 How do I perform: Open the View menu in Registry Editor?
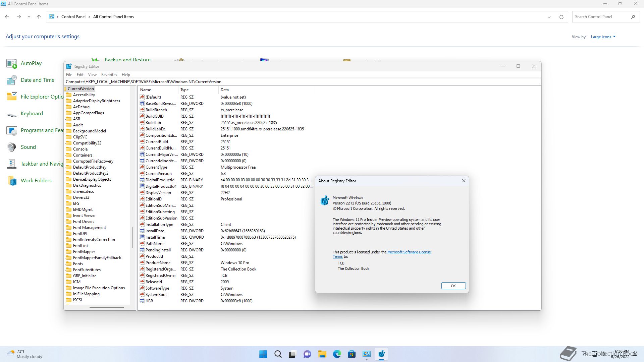(x=92, y=75)
